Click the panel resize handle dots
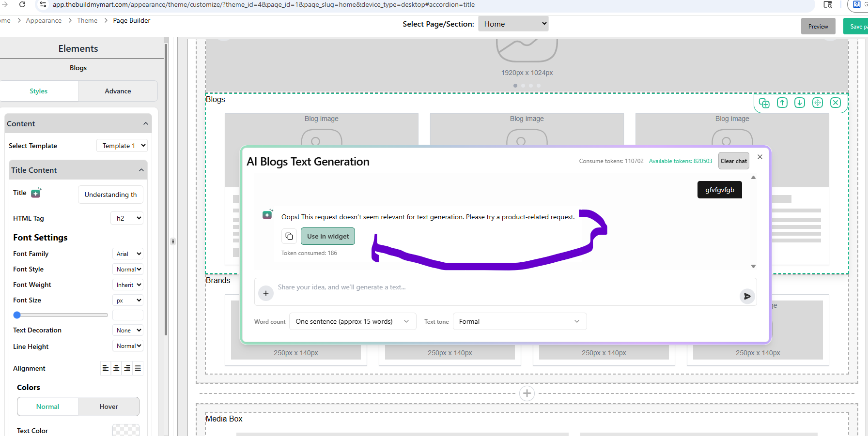 pyautogui.click(x=173, y=241)
